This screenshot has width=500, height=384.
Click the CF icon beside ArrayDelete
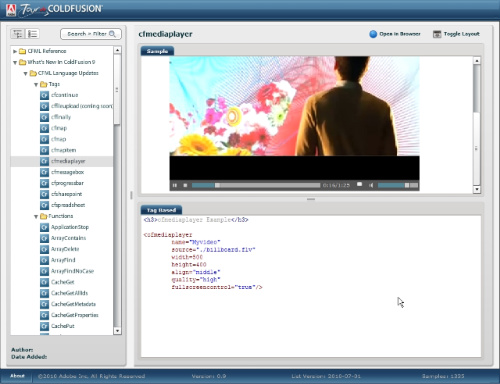tap(44, 249)
